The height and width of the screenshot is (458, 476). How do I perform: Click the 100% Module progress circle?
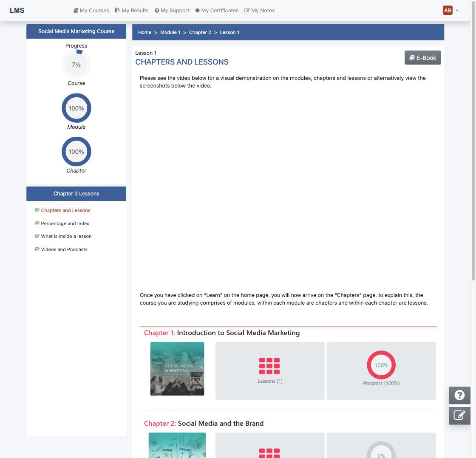point(76,108)
